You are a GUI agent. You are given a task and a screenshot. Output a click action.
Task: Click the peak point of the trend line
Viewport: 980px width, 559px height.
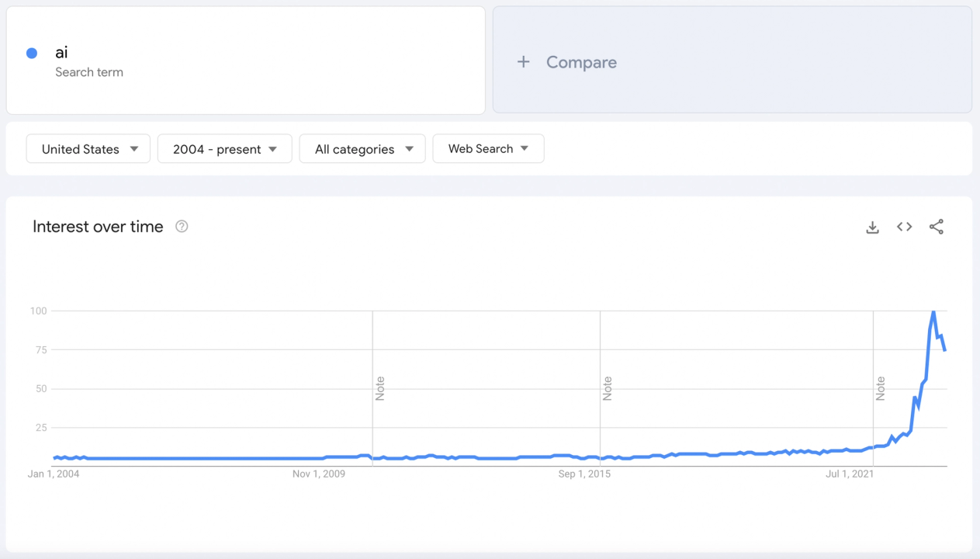pos(933,310)
